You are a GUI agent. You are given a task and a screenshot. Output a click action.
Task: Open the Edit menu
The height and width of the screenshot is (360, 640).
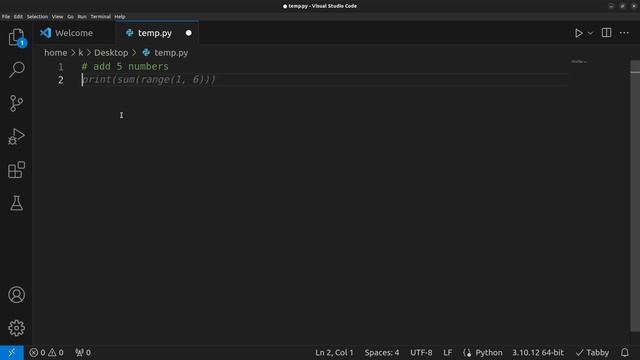18,17
